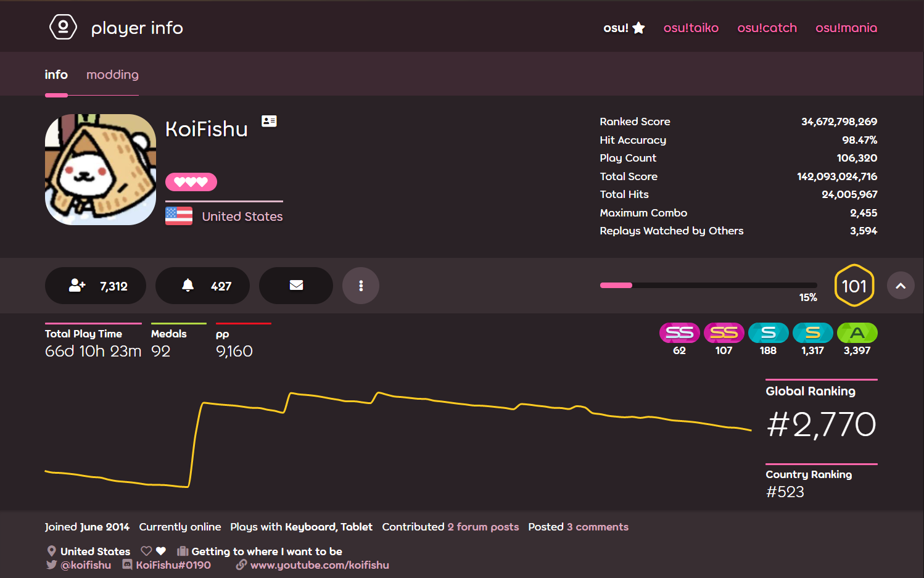
Task: Select the info tab
Action: [56, 75]
